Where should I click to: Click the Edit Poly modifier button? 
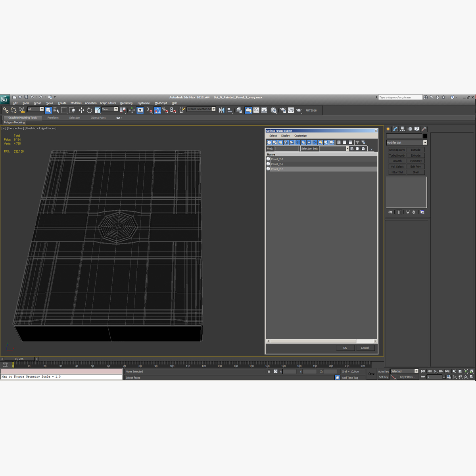tap(416, 167)
